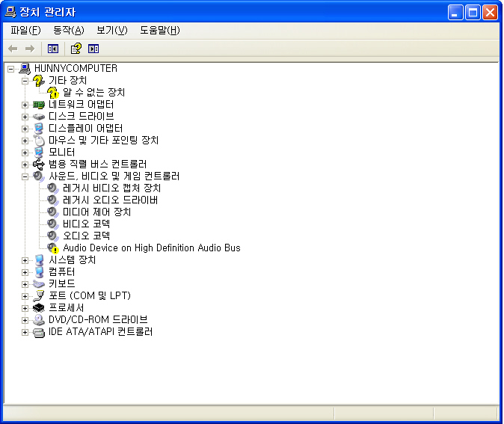
Task: Click the Forward arrow toolbar button
Action: [x=30, y=49]
